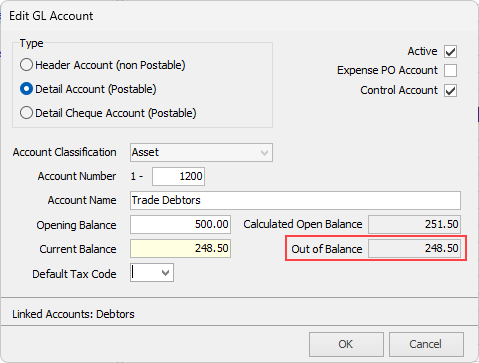Click the Default Tax Code label
The image size is (479, 363).
(x=74, y=274)
